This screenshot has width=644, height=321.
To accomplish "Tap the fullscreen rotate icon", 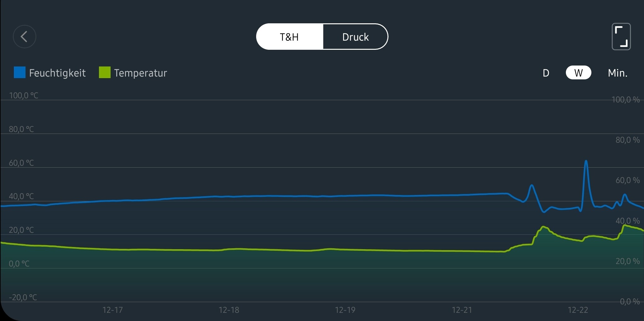I will (621, 37).
